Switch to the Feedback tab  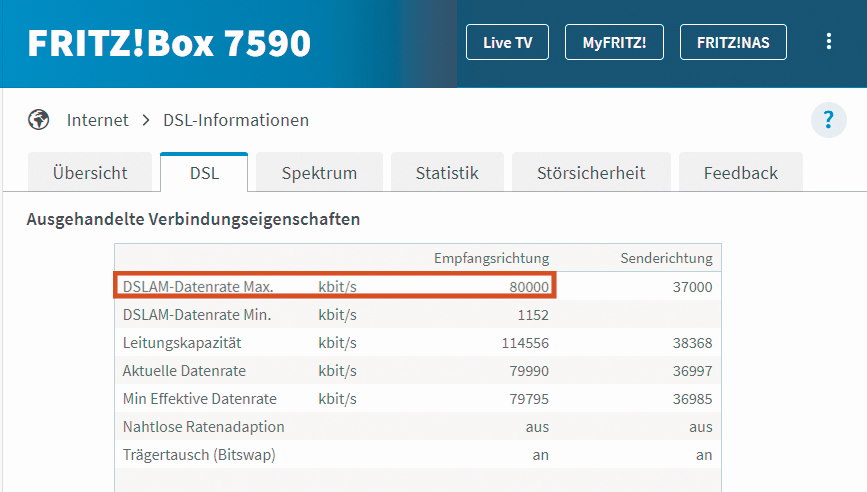740,172
